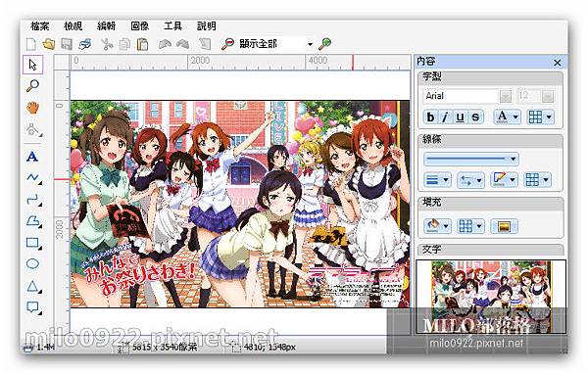The height and width of the screenshot is (374, 588).
Task: Toggle bold (b) formatting
Action: 430,117
